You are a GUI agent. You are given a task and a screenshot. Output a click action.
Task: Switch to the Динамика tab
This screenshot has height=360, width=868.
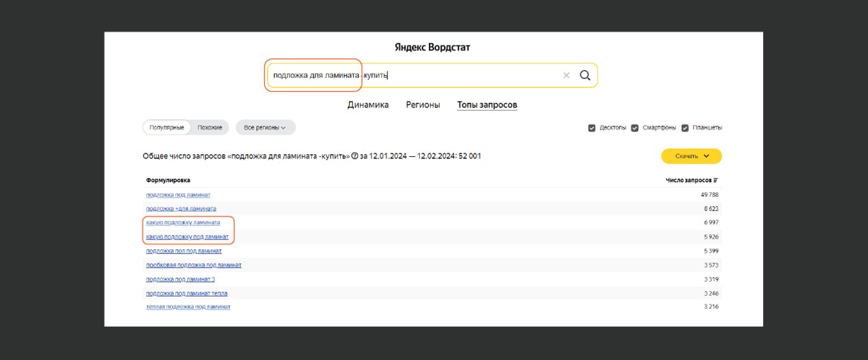click(x=368, y=105)
